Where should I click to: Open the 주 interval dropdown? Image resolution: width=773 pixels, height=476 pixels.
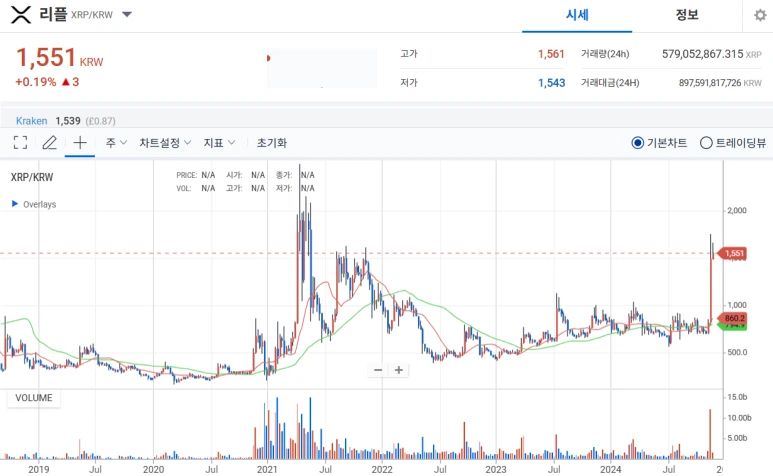click(x=116, y=143)
